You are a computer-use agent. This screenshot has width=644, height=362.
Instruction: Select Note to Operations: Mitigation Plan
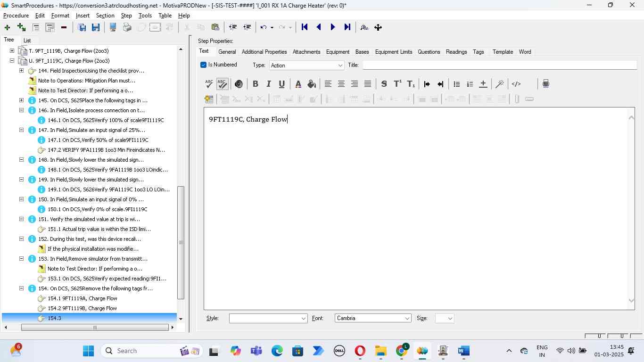tap(87, 81)
